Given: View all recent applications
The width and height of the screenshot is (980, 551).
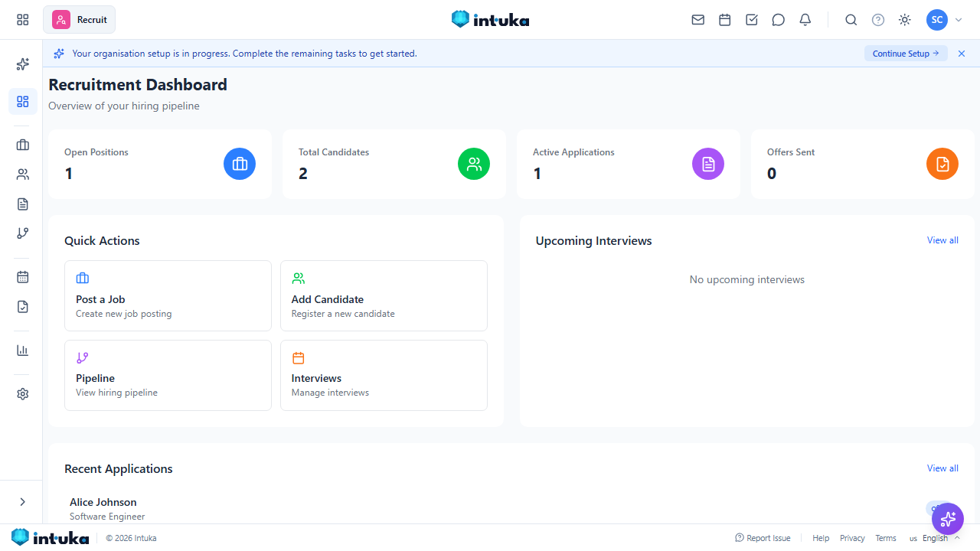Looking at the screenshot, I should 942,468.
